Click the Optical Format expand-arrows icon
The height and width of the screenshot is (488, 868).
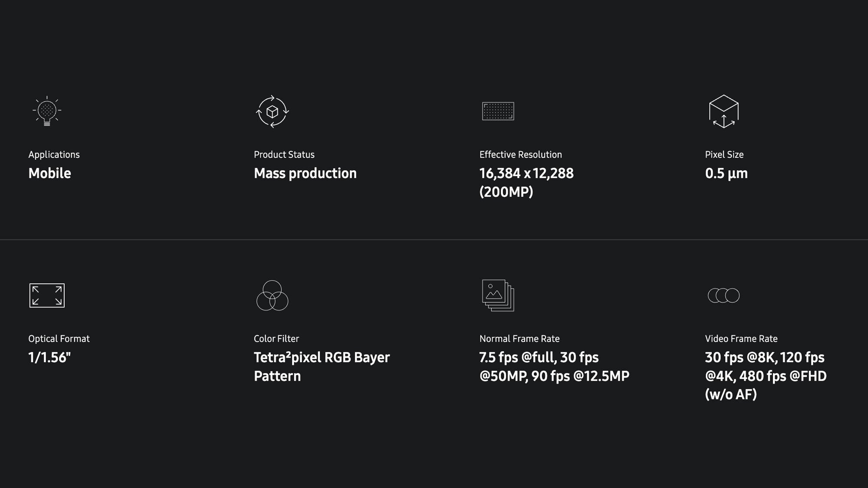pos(47,295)
